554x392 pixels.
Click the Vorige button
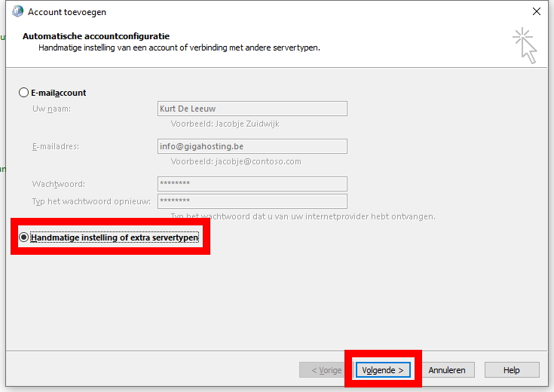click(x=320, y=370)
